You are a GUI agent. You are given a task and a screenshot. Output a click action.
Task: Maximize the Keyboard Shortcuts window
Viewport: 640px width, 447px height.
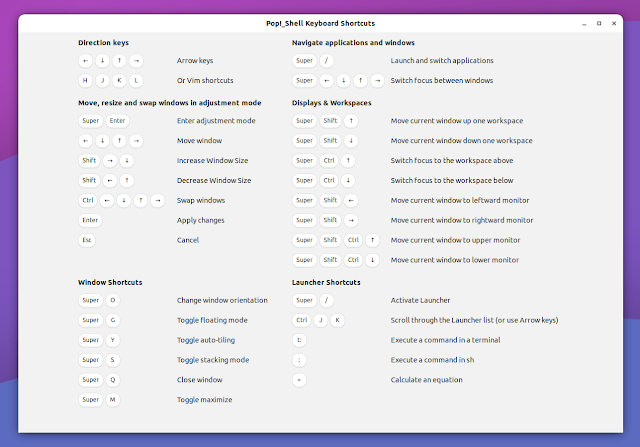(599, 22)
